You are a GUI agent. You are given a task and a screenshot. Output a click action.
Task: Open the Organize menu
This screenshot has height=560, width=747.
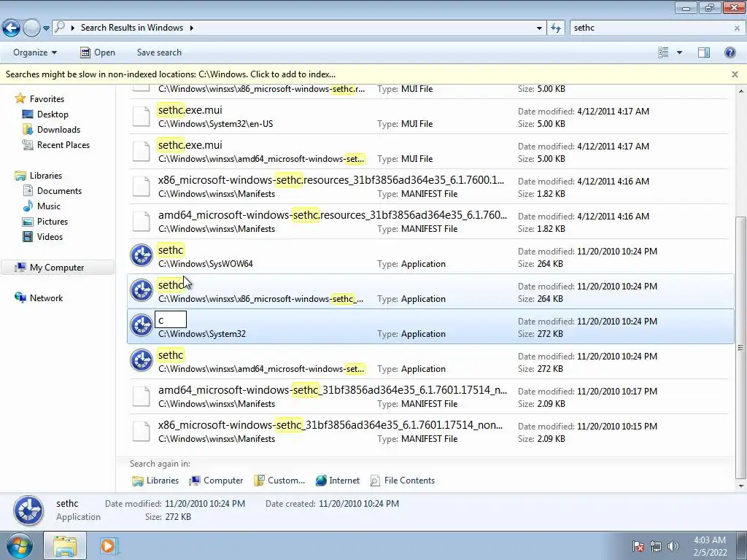point(35,52)
